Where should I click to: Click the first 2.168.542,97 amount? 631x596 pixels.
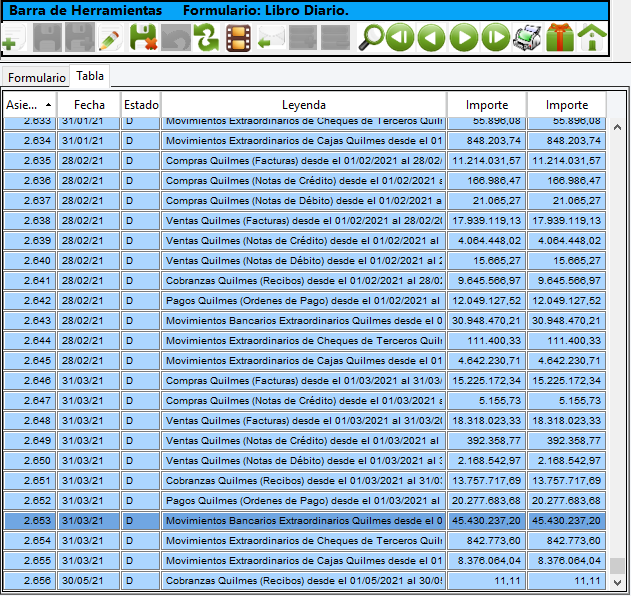tap(487, 460)
